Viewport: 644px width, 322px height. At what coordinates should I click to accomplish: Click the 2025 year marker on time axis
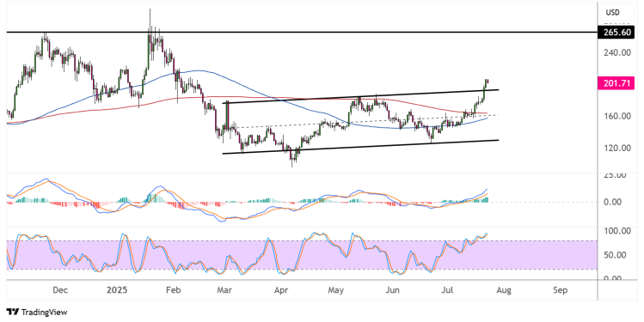(x=117, y=290)
